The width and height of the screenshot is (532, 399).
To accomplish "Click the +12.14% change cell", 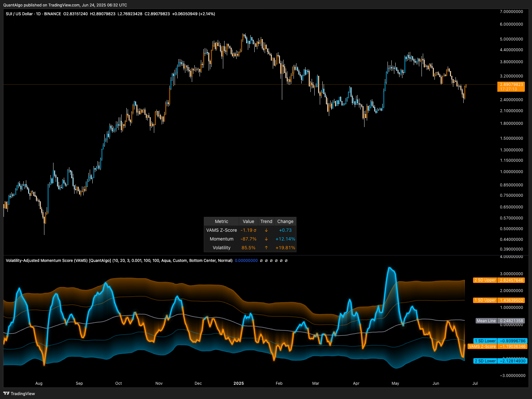I will (285, 239).
